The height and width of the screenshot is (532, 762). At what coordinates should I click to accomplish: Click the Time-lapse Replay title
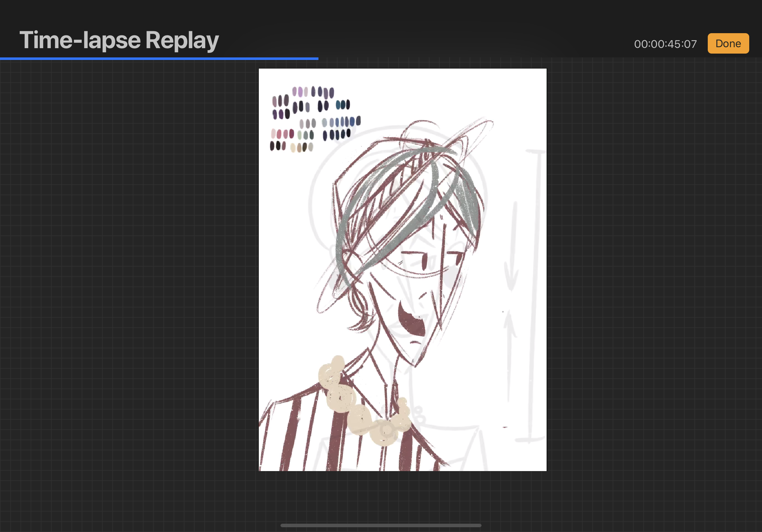click(x=119, y=41)
